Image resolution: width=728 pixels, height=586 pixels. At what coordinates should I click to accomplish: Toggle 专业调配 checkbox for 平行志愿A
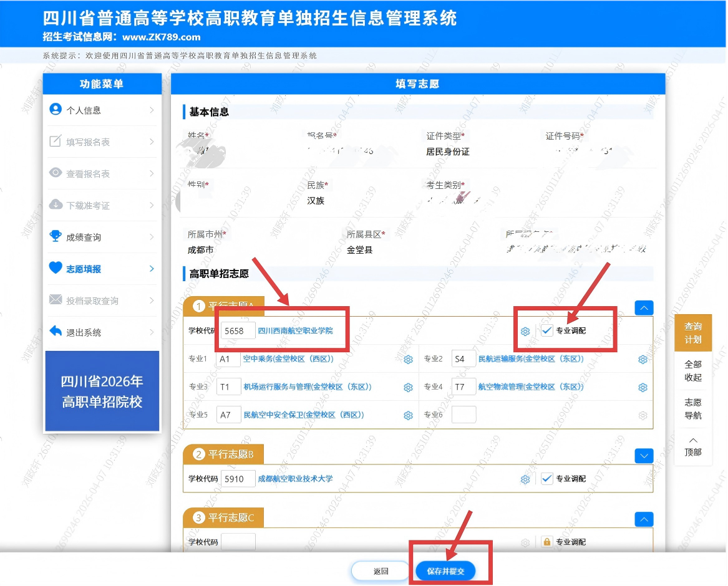pyautogui.click(x=547, y=331)
